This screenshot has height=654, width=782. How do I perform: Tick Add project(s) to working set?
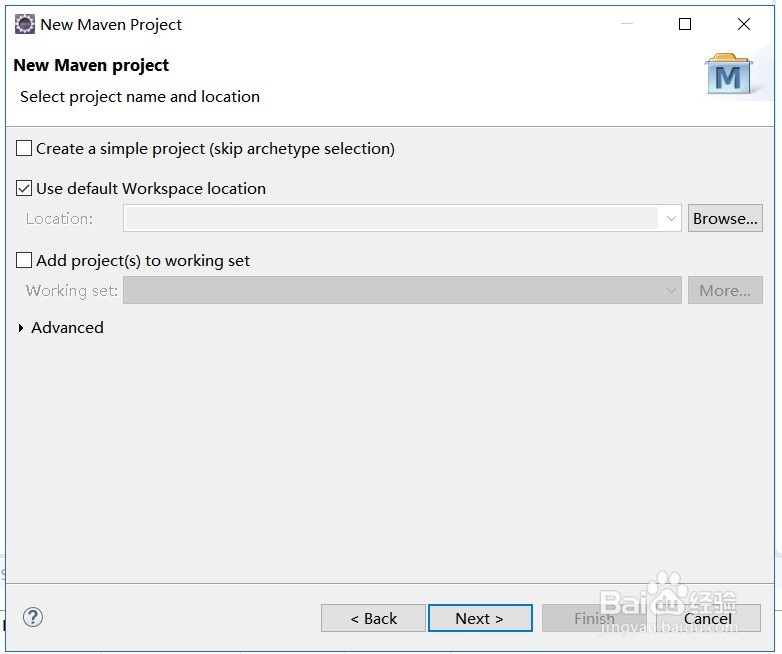pos(24,260)
